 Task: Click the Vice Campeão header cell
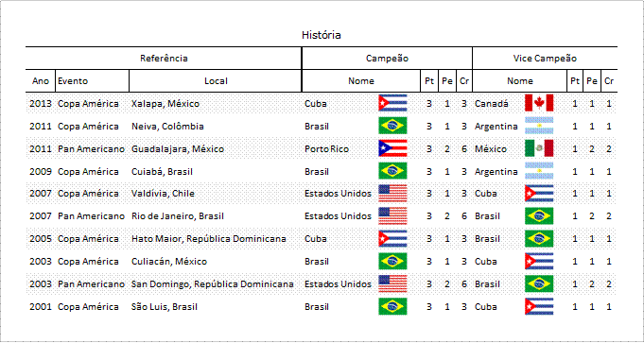pos(545,59)
